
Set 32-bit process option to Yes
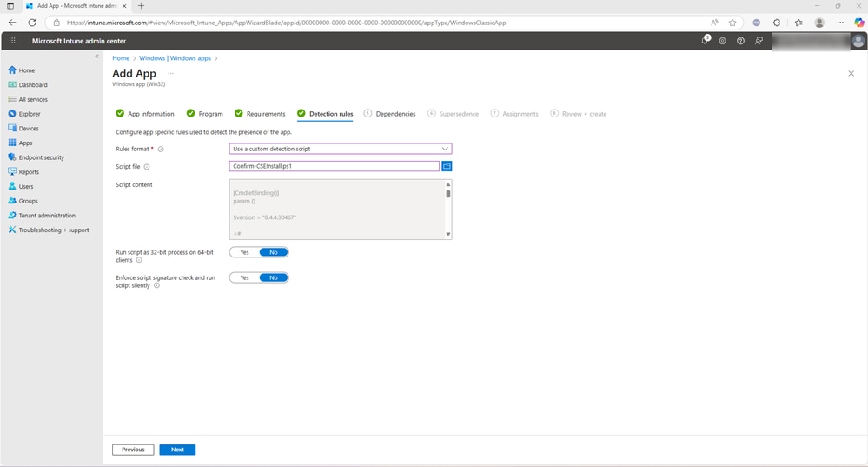[x=244, y=252]
